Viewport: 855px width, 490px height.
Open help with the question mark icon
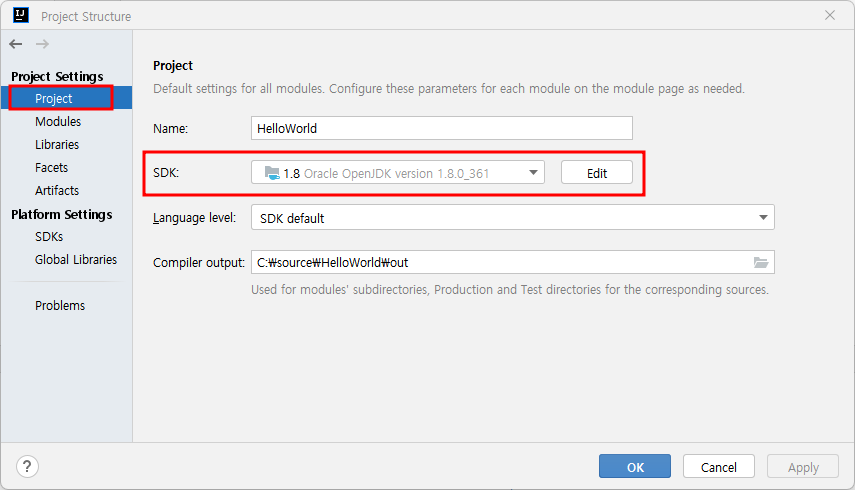tap(27, 467)
